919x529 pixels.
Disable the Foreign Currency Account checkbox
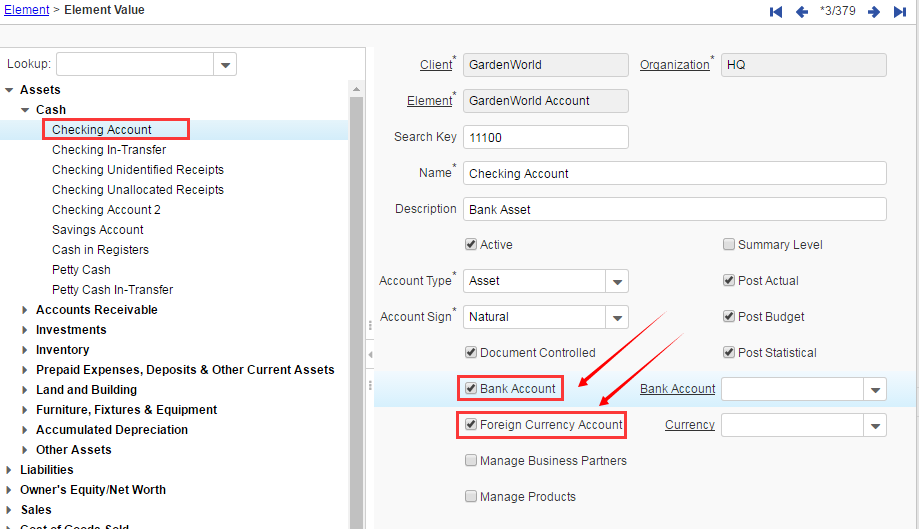[x=471, y=425]
